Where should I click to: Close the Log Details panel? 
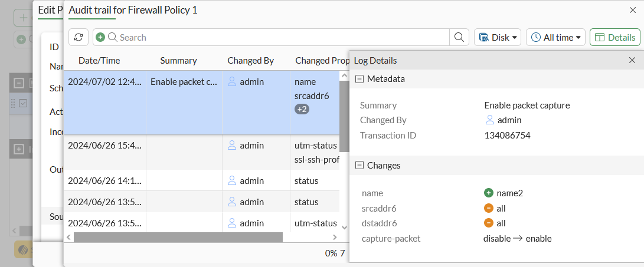[x=632, y=60]
